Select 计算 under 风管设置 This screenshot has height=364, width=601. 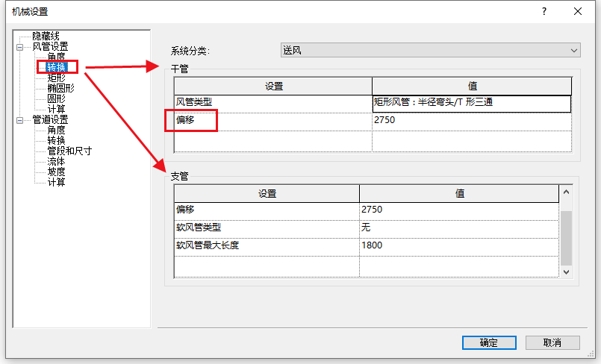click(56, 109)
